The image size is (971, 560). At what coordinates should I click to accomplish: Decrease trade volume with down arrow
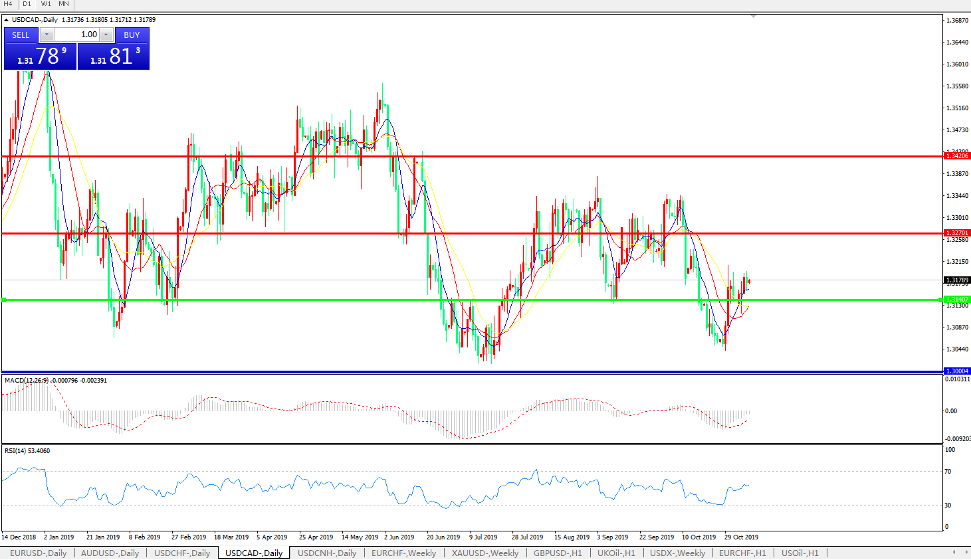tap(47, 35)
